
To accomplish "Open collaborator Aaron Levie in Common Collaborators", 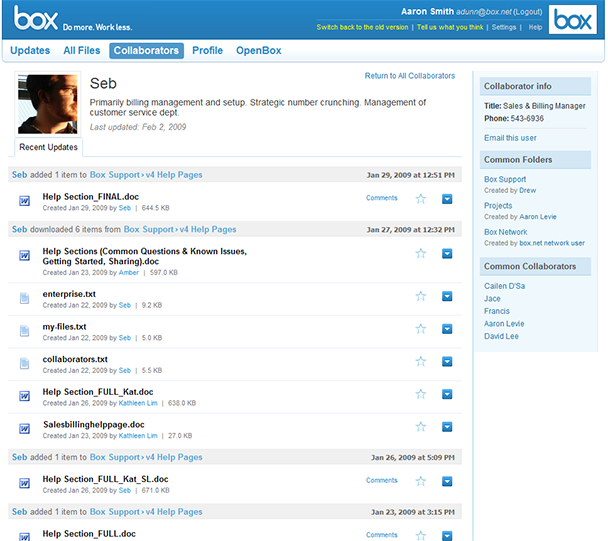I will 504,323.
